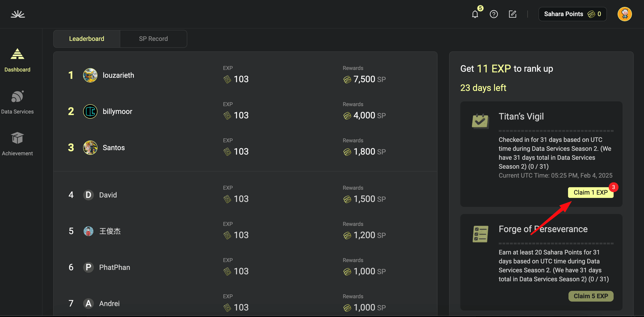Open the Sahara Points balance pill
The height and width of the screenshot is (317, 644).
coord(572,14)
